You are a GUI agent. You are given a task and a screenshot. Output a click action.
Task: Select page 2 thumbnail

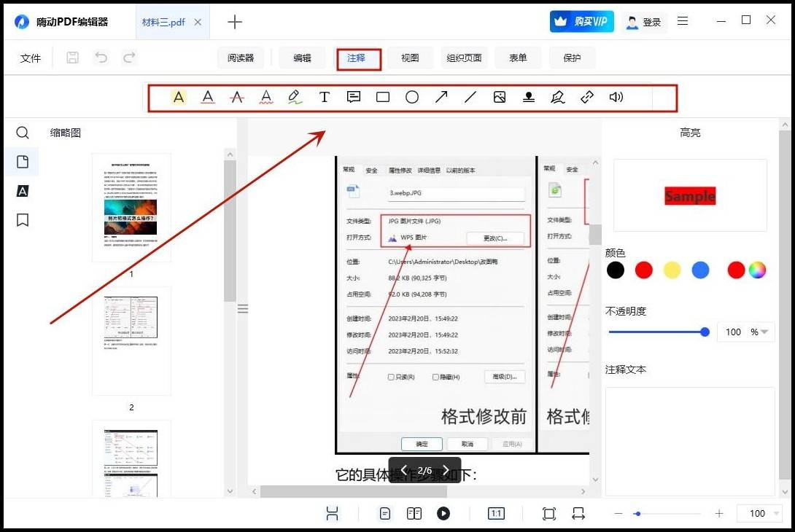coord(131,341)
